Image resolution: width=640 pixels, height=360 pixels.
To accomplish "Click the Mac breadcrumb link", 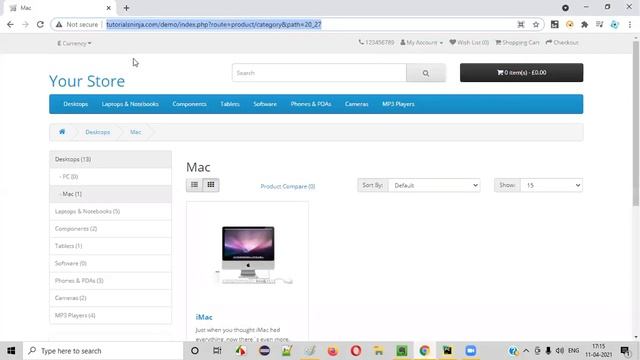I will click(x=136, y=132).
